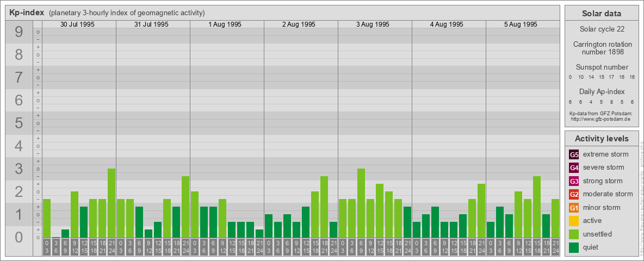The height and width of the screenshot is (261, 644).
Task: Click the '21 24' hour label under 31 Jul 1995
Action: click(185, 247)
